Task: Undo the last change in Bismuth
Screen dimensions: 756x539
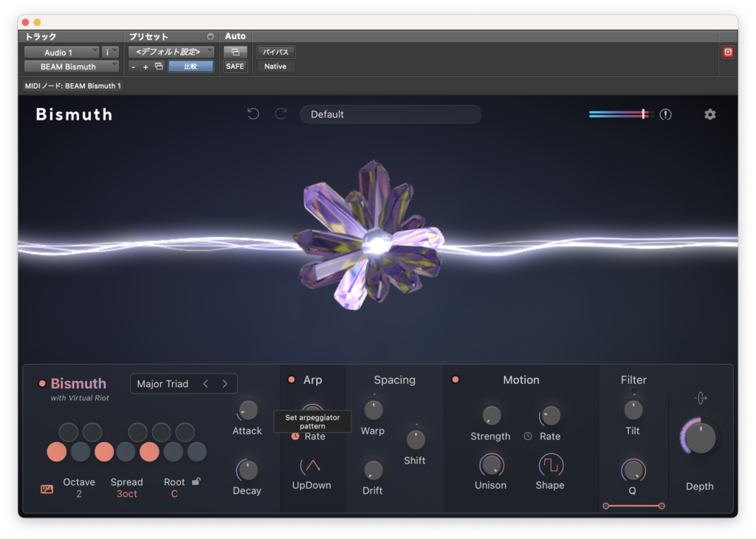Action: pos(253,114)
